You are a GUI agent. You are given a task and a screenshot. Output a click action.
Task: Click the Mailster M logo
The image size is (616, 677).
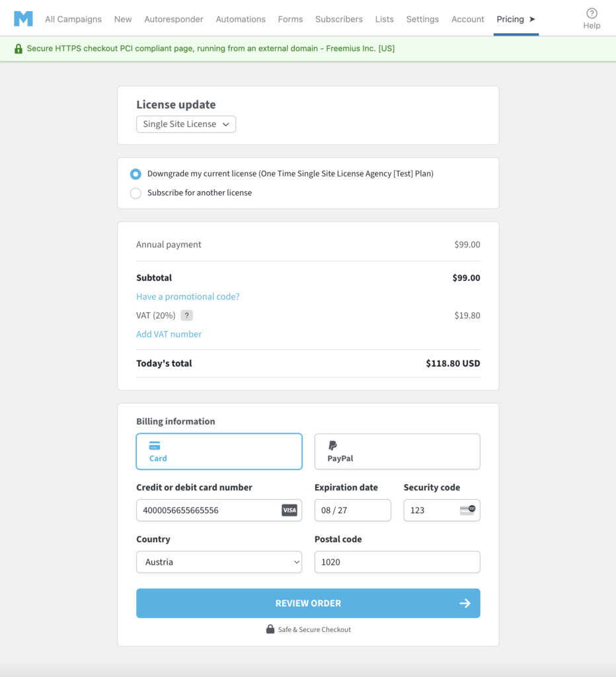pyautogui.click(x=23, y=19)
